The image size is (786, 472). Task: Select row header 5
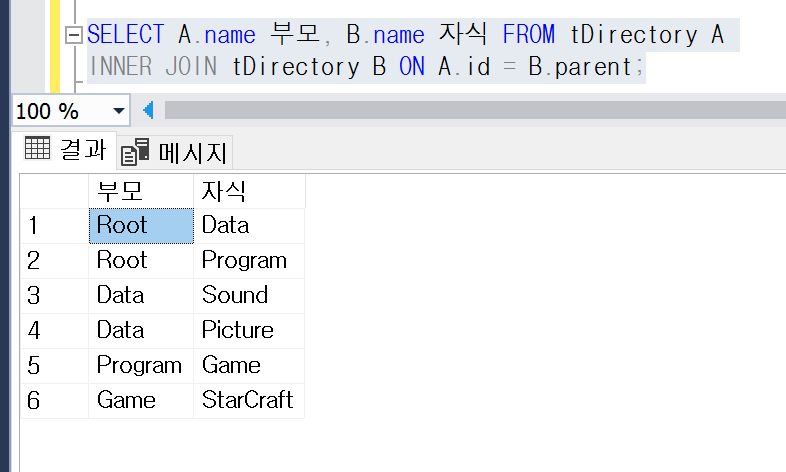pyautogui.click(x=55, y=366)
